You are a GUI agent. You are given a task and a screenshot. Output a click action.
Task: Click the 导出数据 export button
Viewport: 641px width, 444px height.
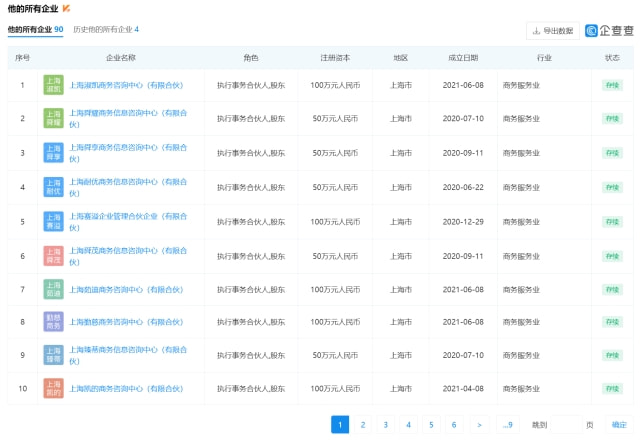pyautogui.click(x=553, y=31)
